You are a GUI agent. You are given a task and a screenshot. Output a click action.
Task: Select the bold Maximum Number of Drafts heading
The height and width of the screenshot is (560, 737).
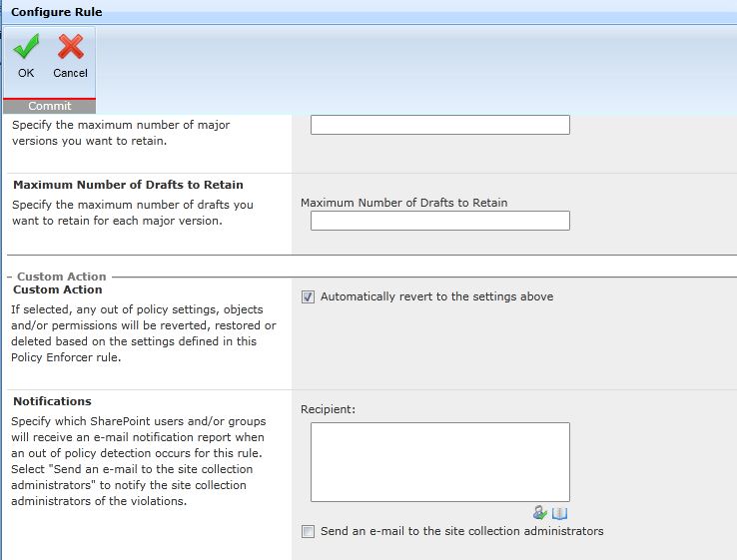coord(128,185)
